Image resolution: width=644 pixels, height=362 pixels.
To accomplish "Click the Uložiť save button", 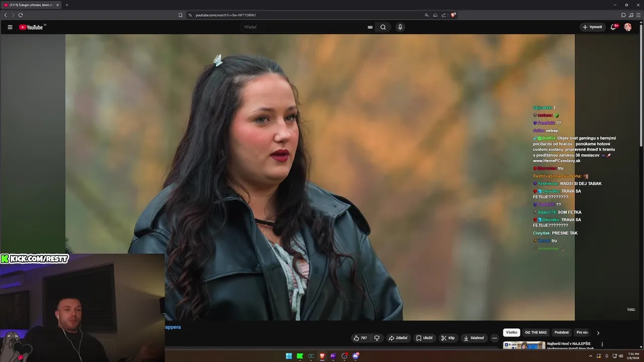I will [424, 338].
